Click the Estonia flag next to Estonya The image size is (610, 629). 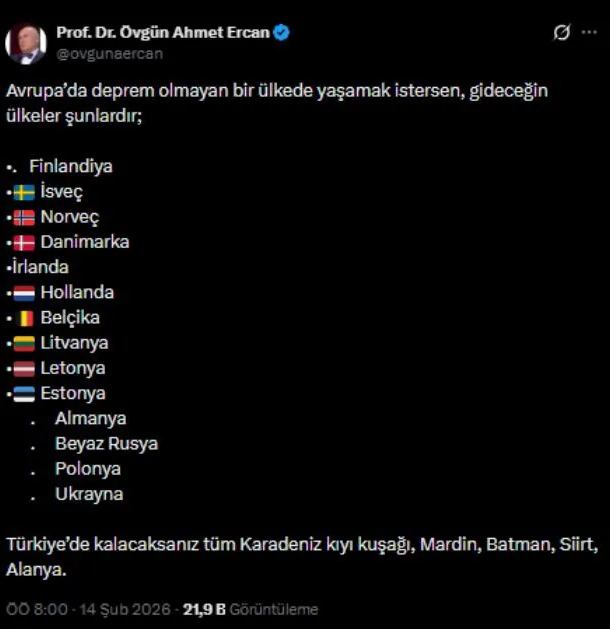tap(24, 394)
